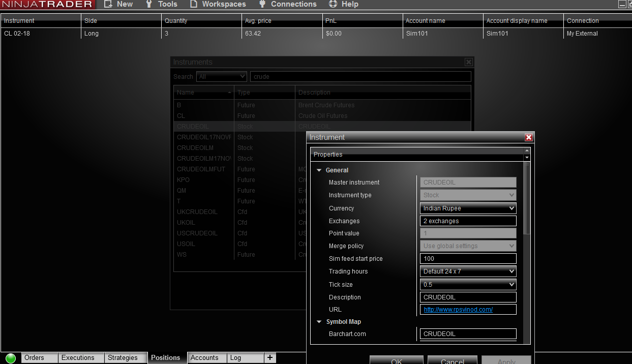This screenshot has height=364, width=632.
Task: Click the Instrument column header in positions
Action: 41,21
